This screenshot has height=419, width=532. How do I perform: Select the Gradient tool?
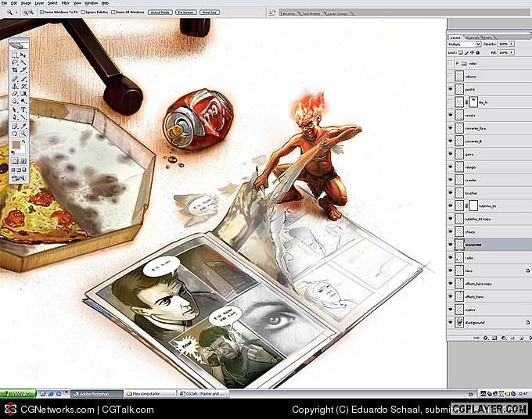(x=23, y=94)
